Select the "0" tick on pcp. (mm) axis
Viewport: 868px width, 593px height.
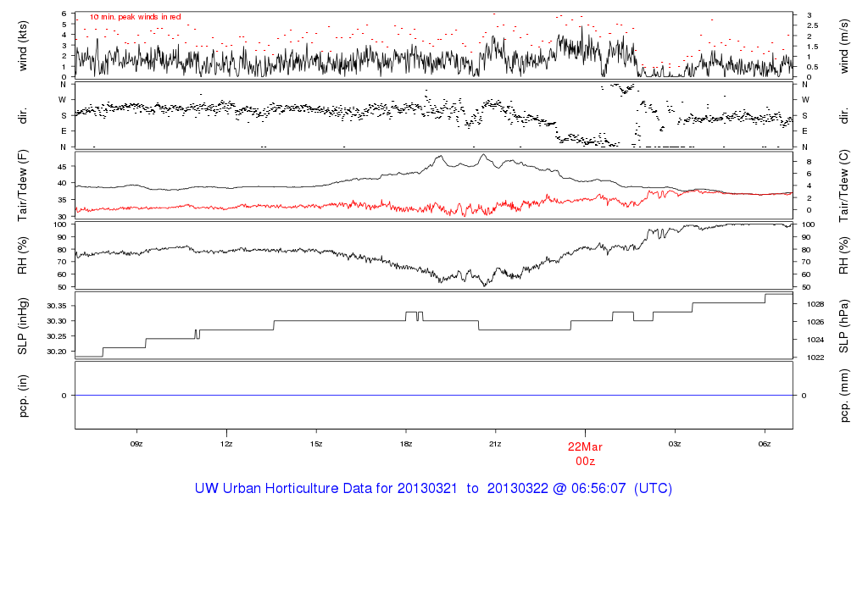(804, 396)
